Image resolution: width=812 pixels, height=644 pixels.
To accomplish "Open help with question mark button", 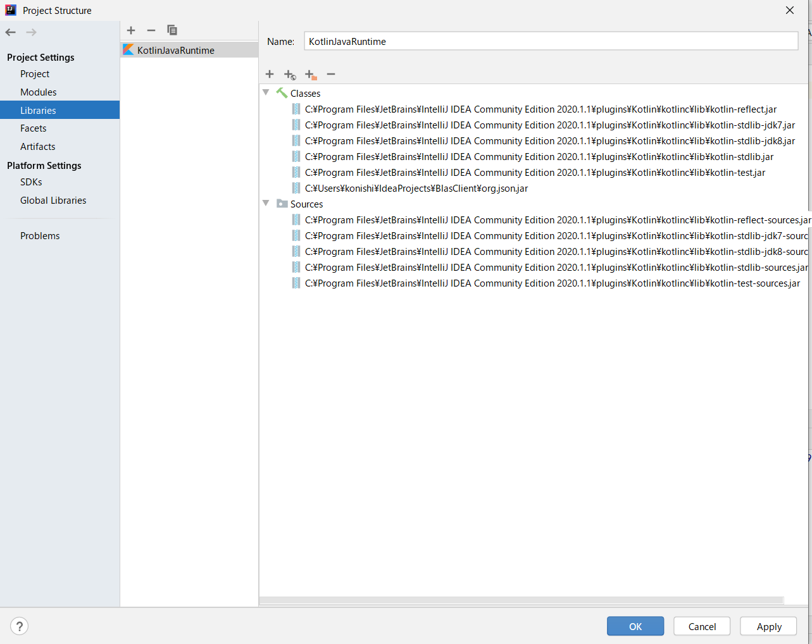I will (20, 626).
